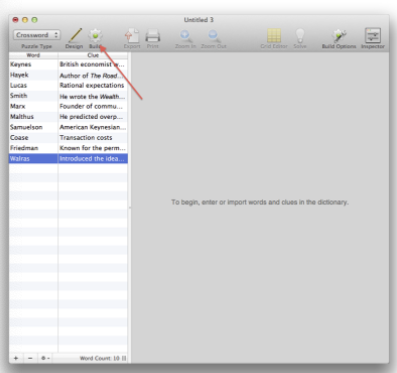Sort by the Clue column header

click(x=93, y=55)
